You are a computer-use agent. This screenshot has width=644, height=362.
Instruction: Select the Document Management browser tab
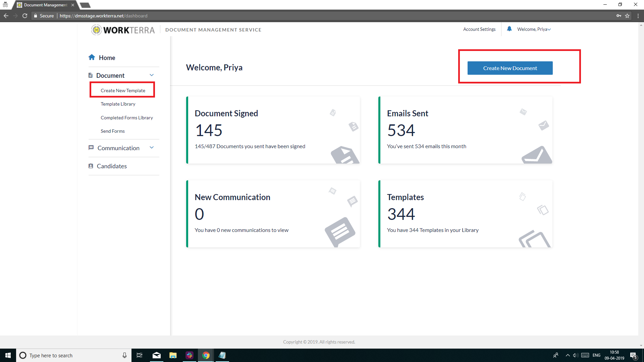coord(44,5)
